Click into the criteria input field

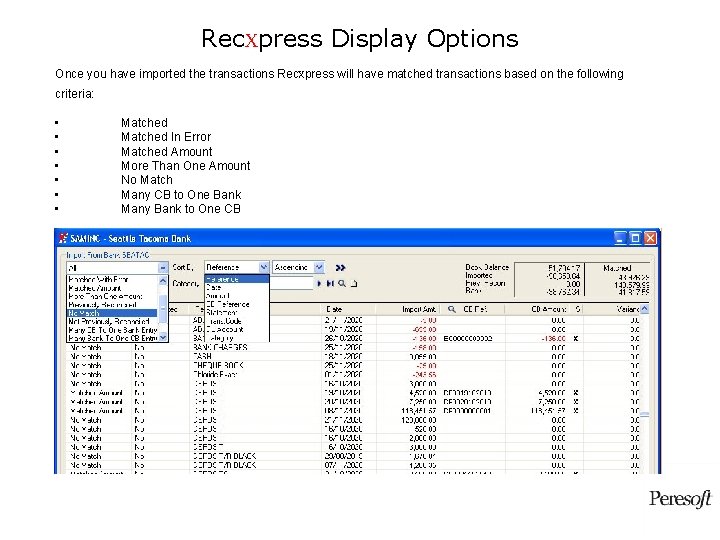(x=292, y=283)
